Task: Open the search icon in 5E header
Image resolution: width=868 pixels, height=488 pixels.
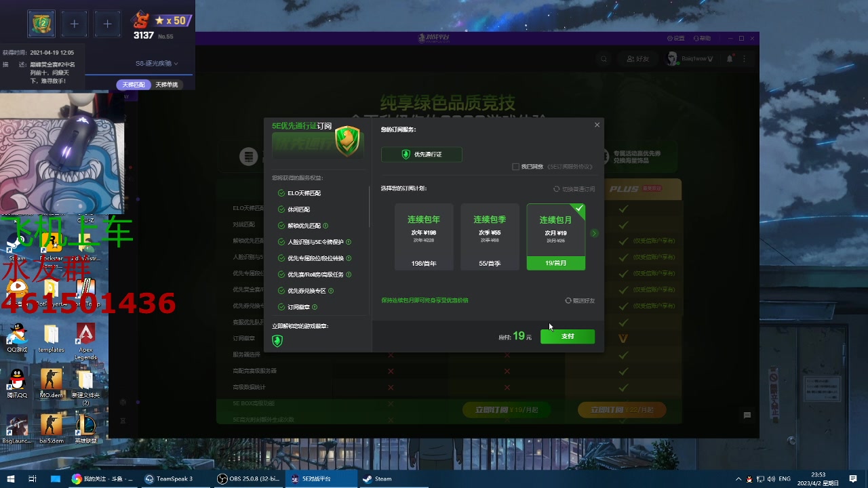Action: point(604,59)
